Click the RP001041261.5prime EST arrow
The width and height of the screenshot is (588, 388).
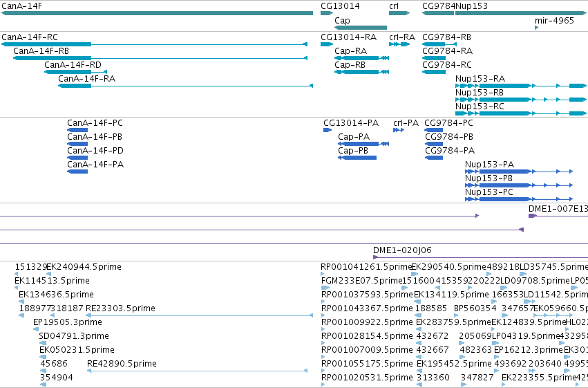[322, 275]
